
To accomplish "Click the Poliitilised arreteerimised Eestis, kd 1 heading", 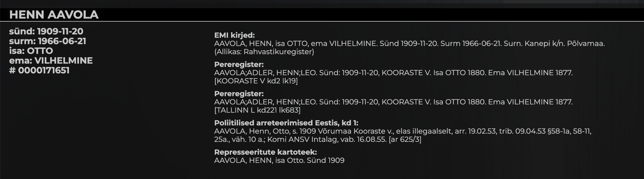I will (x=286, y=123).
